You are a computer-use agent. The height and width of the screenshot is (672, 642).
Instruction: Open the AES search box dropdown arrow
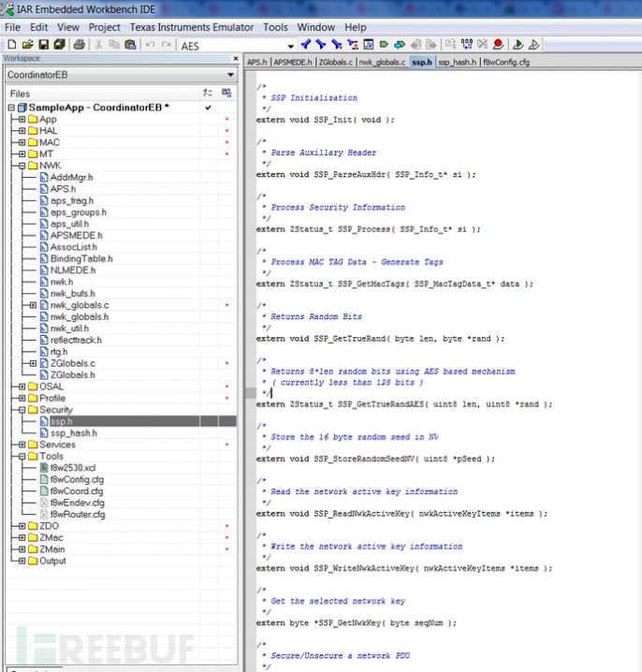point(290,45)
